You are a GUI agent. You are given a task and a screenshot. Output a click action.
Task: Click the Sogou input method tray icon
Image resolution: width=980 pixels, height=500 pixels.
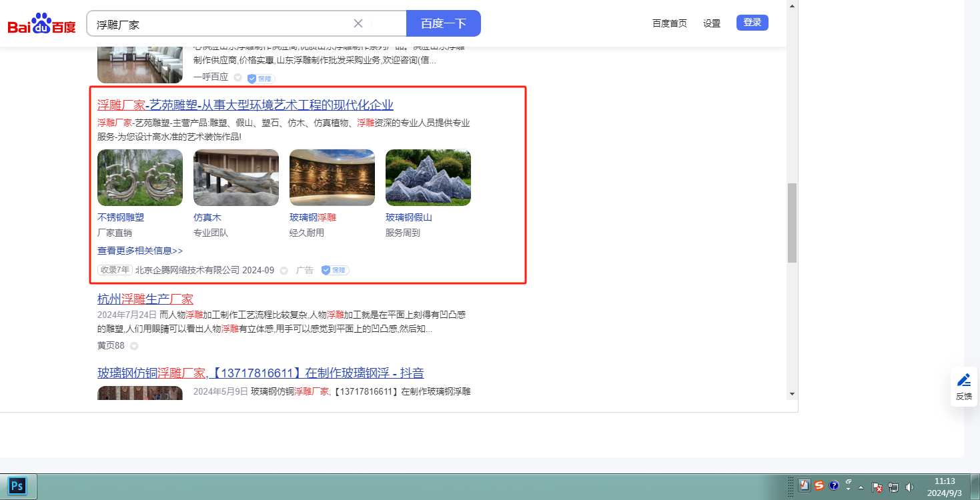pos(819,486)
